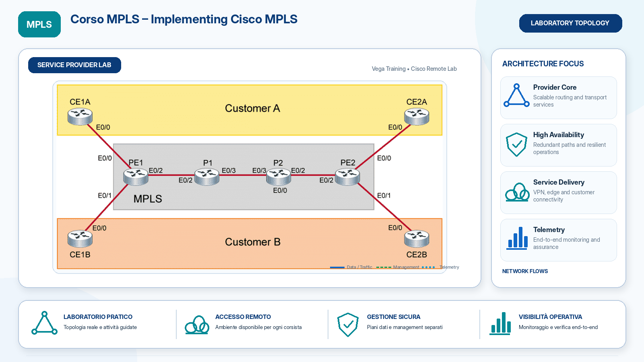Click the MPLS label in the gray core
The height and width of the screenshot is (362, 644).
(148, 199)
